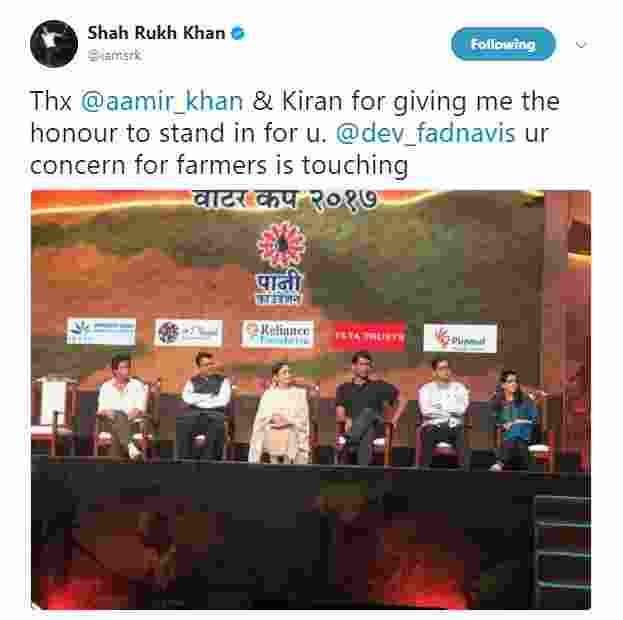Toggle the Following button
623x620 pixels.
pyautogui.click(x=503, y=44)
